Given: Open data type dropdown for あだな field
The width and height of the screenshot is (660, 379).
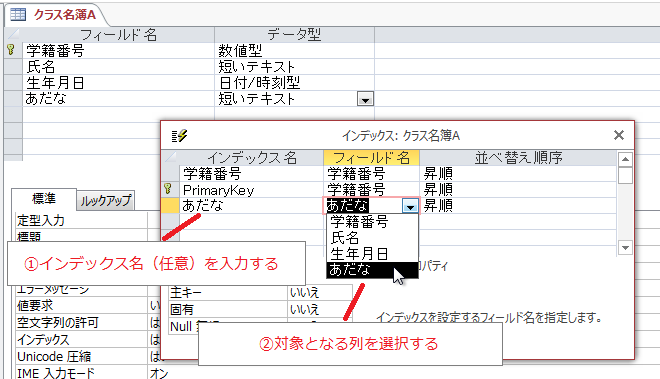Looking at the screenshot, I should pyautogui.click(x=365, y=99).
